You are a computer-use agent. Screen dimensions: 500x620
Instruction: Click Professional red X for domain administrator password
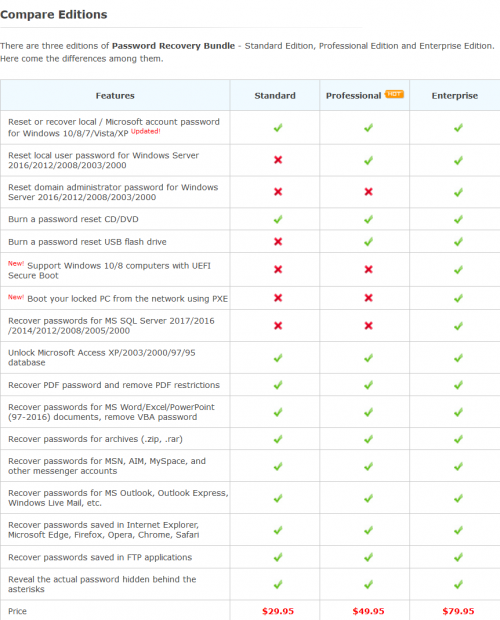(x=368, y=192)
